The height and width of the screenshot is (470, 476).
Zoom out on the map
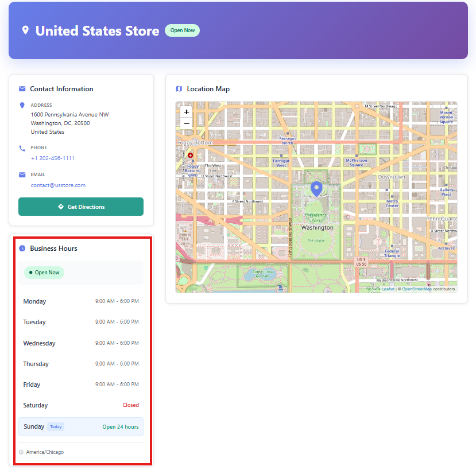pos(187,123)
